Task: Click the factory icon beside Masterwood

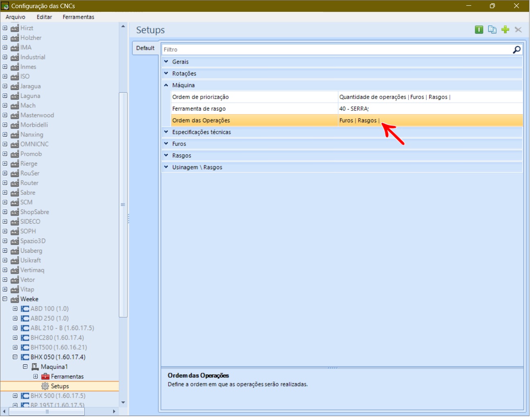Action: click(15, 115)
